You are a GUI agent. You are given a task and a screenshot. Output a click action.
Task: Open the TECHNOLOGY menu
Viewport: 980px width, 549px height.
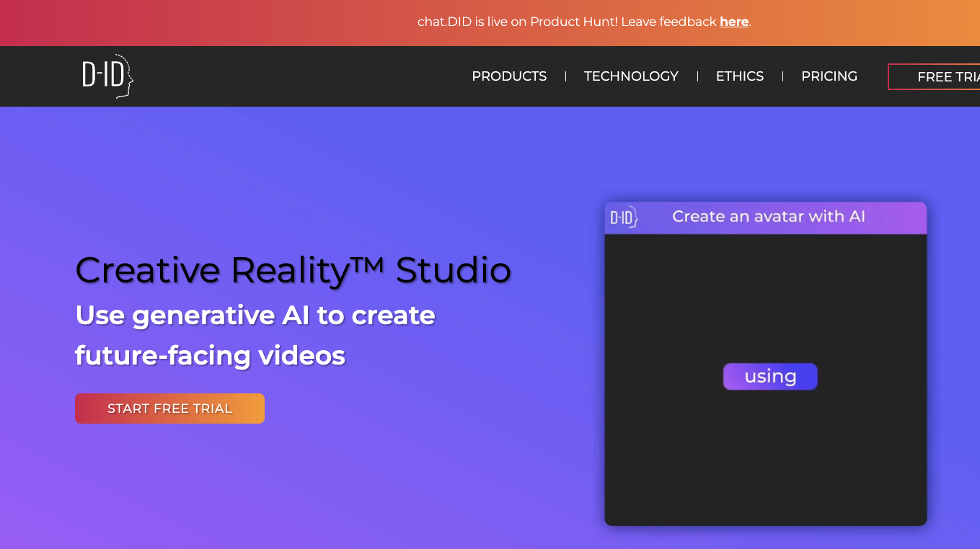click(x=631, y=76)
